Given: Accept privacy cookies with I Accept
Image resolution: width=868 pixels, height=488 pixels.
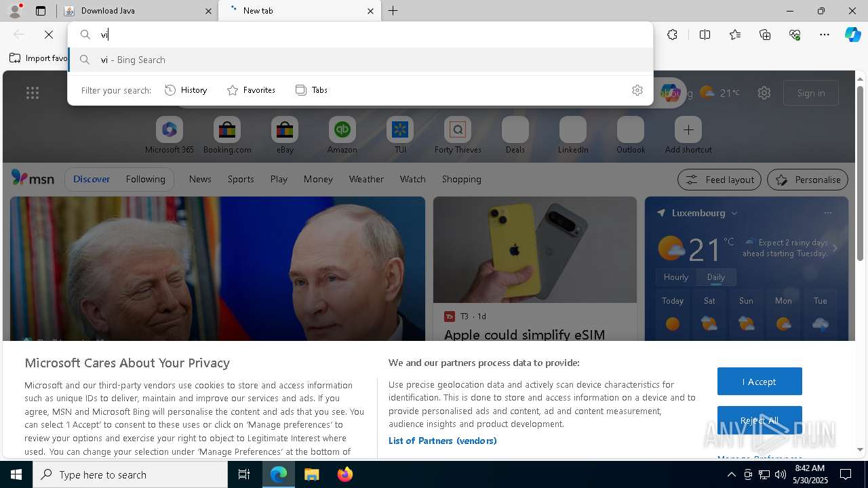Looking at the screenshot, I should [x=759, y=382].
